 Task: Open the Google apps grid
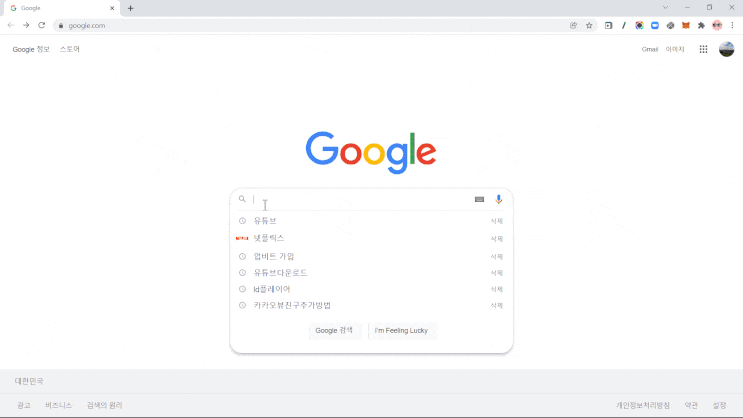pos(703,49)
